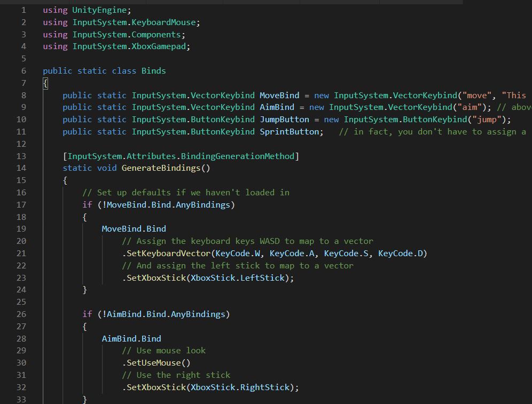Image resolution: width=532 pixels, height=404 pixels.
Task: Click the comment about keyboard keys WASD
Action: [248, 241]
